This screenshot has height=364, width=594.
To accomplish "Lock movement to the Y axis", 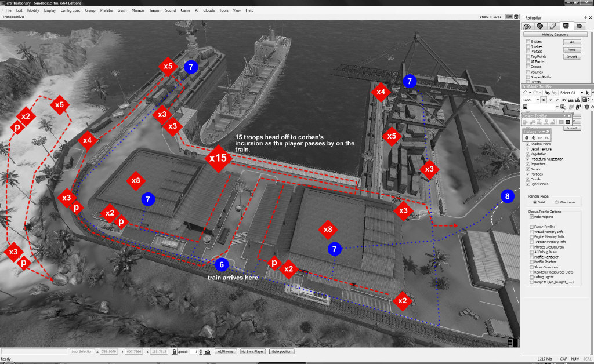I will pos(550,100).
